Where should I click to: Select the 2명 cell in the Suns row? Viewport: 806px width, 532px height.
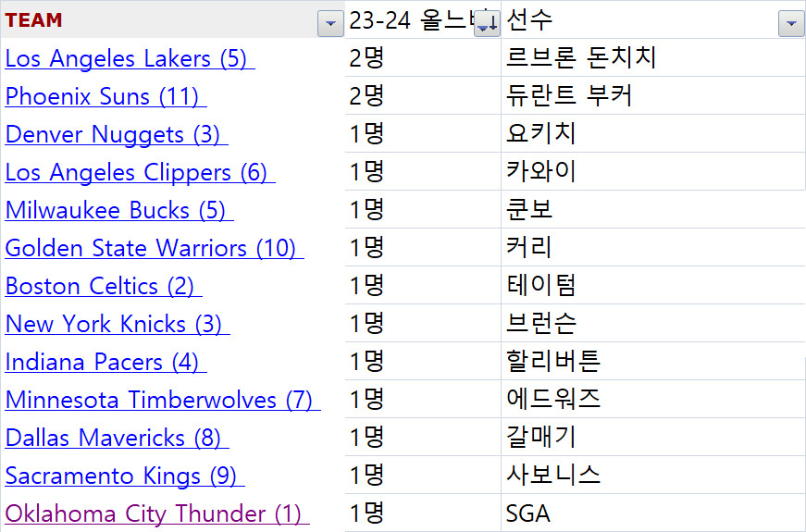(423, 95)
